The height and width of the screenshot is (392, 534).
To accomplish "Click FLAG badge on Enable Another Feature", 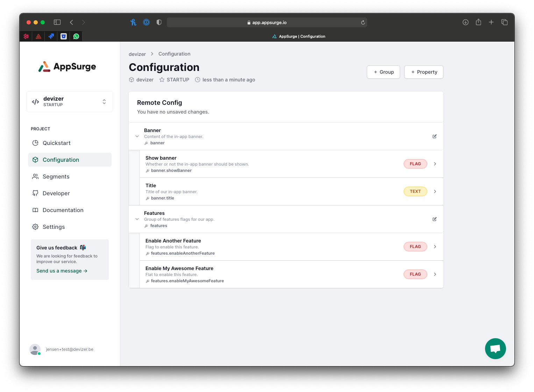I will (x=415, y=247).
